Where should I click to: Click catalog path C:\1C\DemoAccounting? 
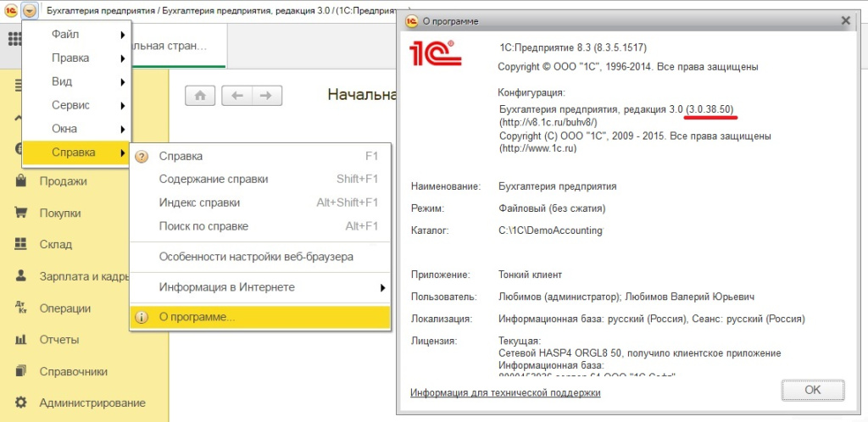pyautogui.click(x=550, y=230)
